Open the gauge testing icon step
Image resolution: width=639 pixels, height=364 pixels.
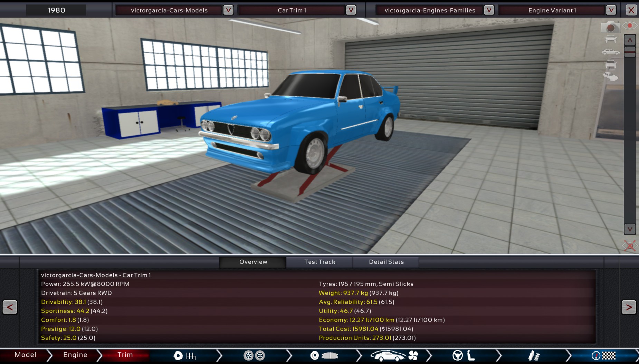point(596,355)
